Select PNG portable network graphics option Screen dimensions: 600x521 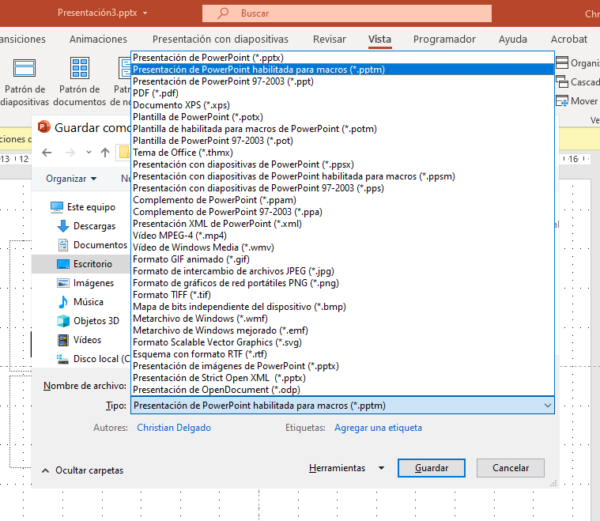click(342, 283)
